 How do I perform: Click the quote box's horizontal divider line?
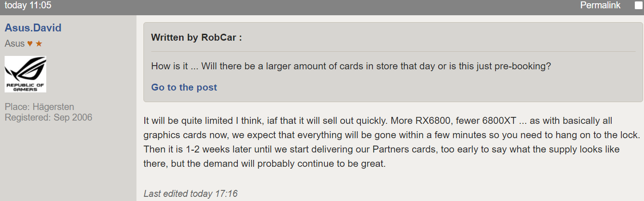[393, 51]
